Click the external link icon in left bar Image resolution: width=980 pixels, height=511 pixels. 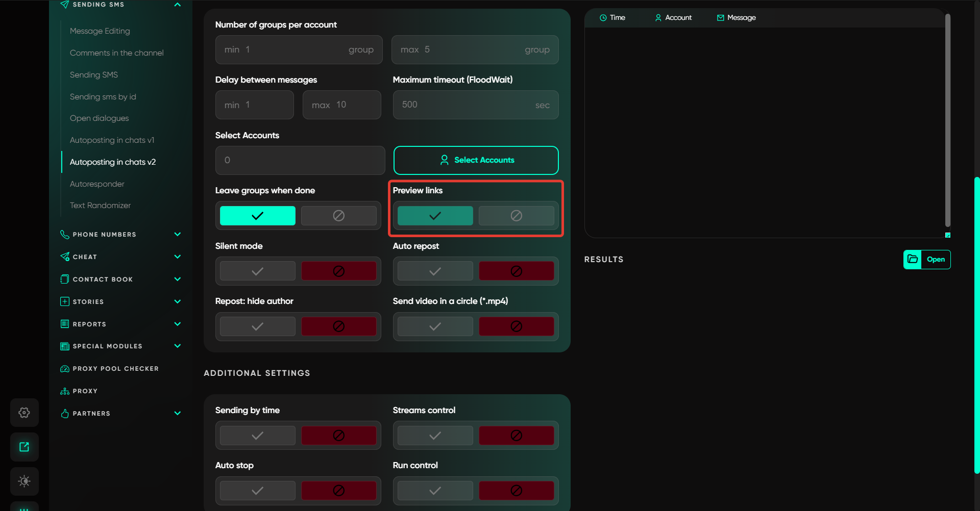[x=24, y=447]
